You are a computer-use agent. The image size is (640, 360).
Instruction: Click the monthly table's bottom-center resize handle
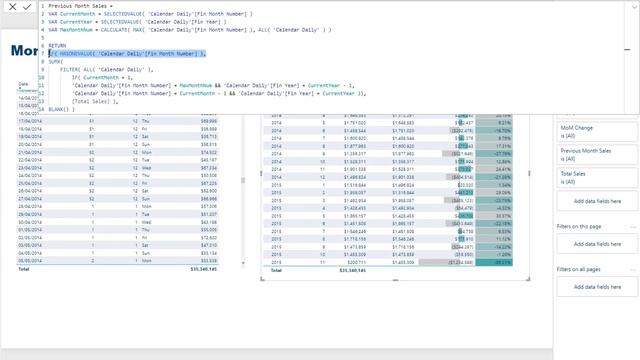(x=395, y=280)
